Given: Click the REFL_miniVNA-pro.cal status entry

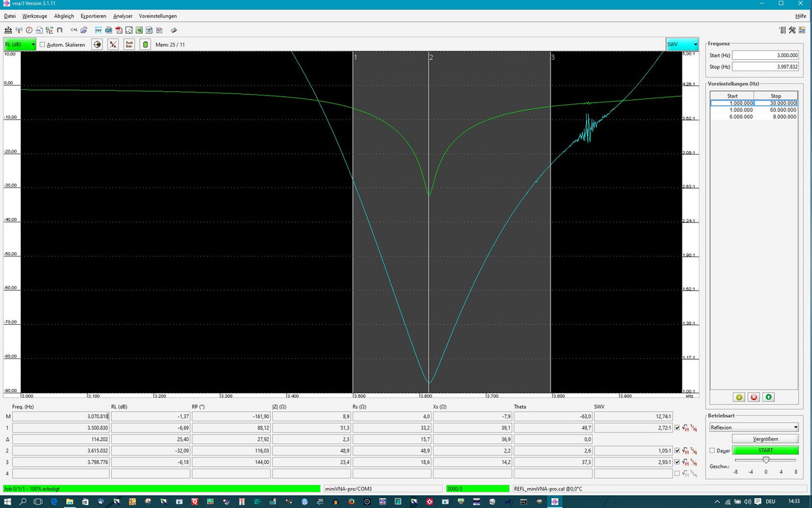Looking at the screenshot, I should point(660,488).
